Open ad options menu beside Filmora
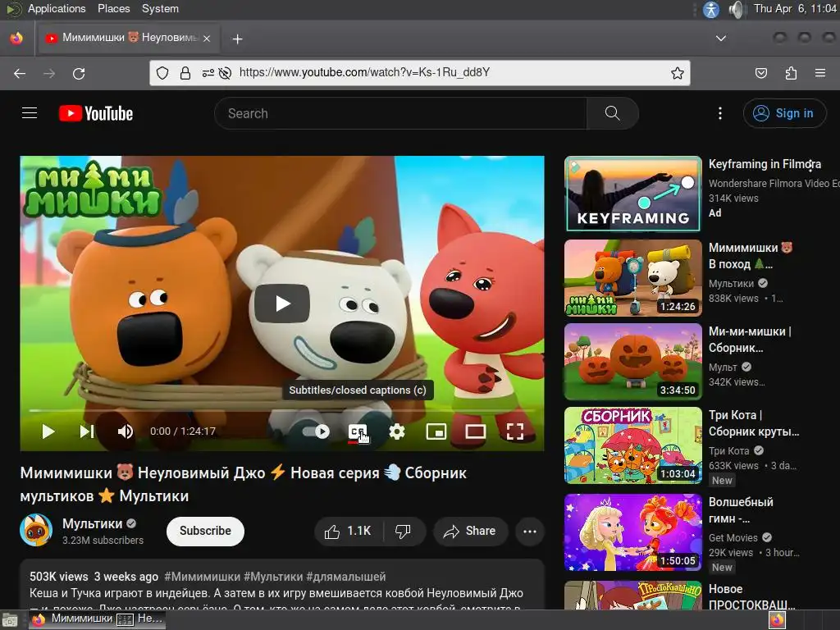840x630 pixels. (811, 165)
